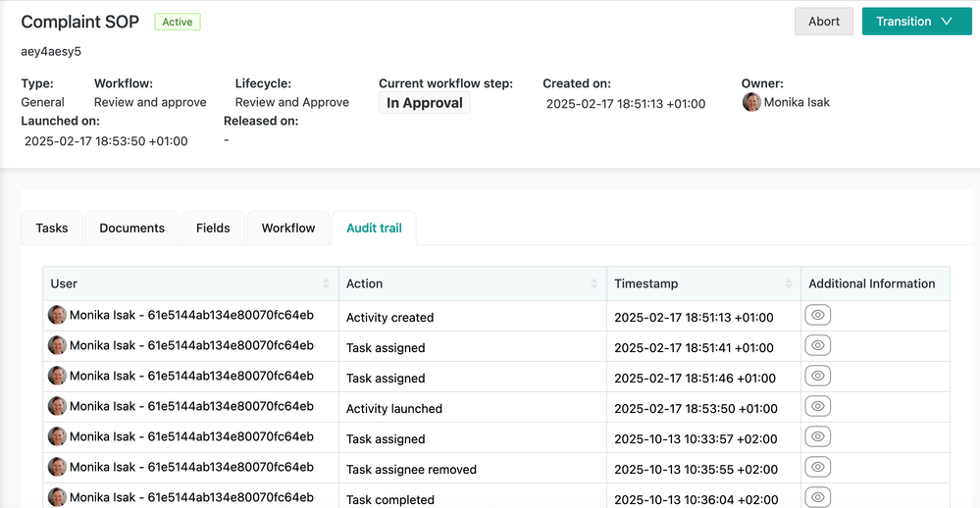View additional info for Task completed
980x508 pixels.
(x=818, y=497)
